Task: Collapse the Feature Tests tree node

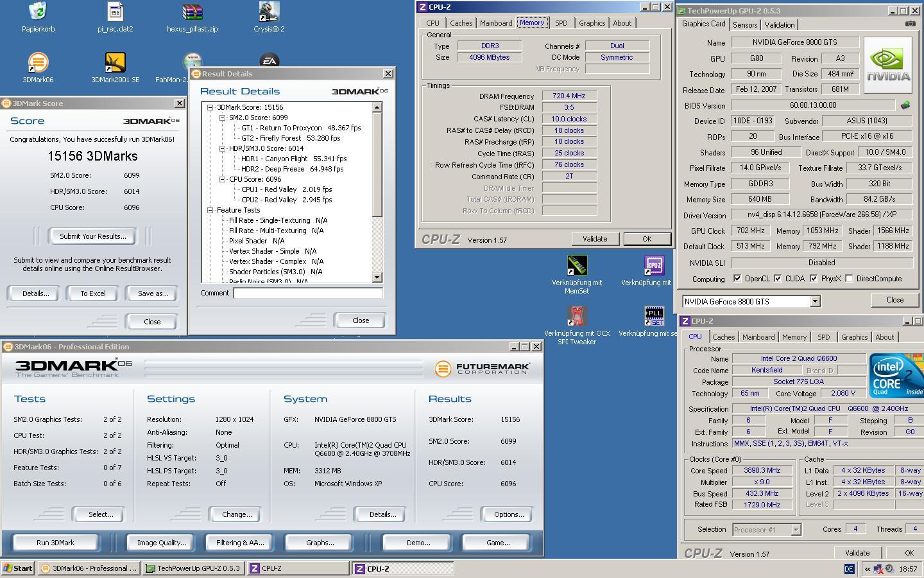Action: pyautogui.click(x=210, y=210)
